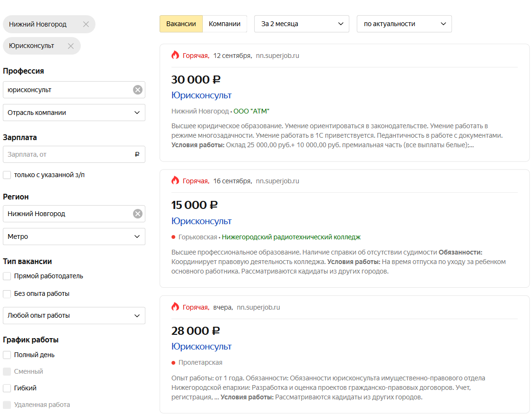Open the по актуальности sorting dropdown
The image size is (532, 416).
pyautogui.click(x=404, y=24)
